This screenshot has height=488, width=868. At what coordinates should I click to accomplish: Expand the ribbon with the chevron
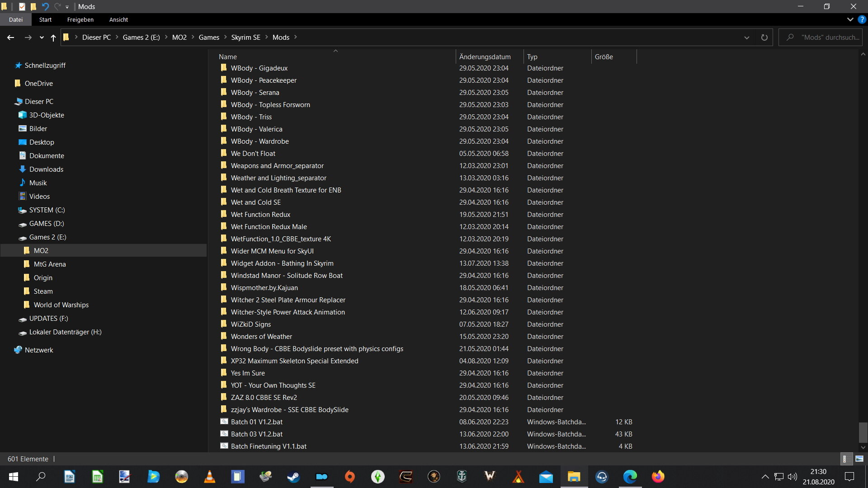(850, 19)
